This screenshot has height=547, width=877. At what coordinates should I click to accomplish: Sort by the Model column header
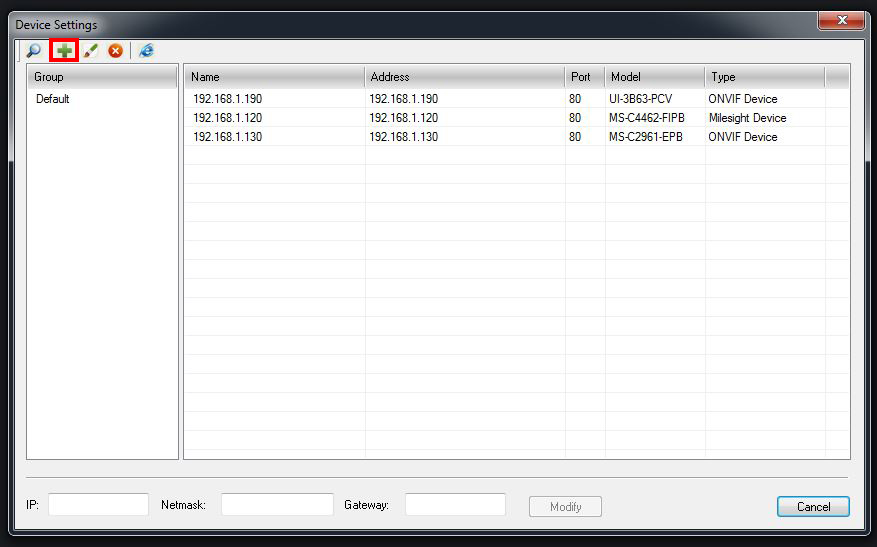655,77
